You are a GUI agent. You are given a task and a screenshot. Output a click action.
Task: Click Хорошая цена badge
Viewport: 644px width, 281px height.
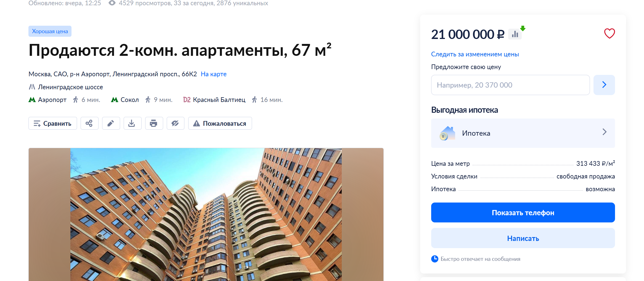pos(50,31)
